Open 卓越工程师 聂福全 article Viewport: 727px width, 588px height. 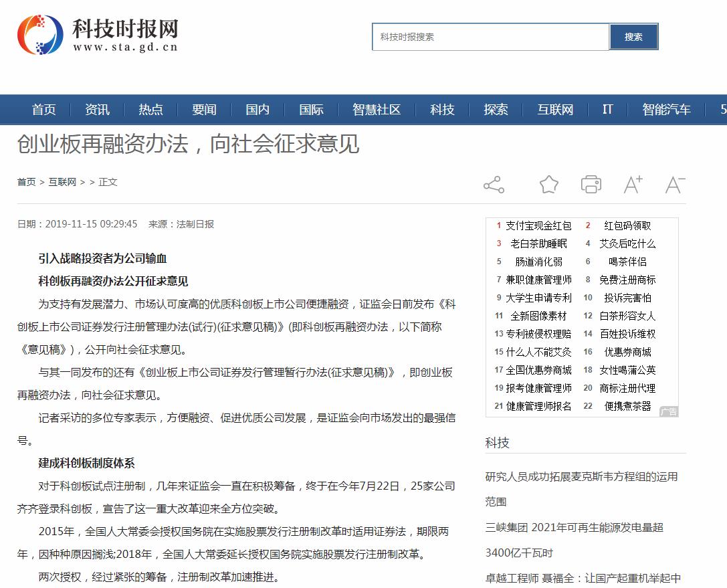tap(583, 579)
